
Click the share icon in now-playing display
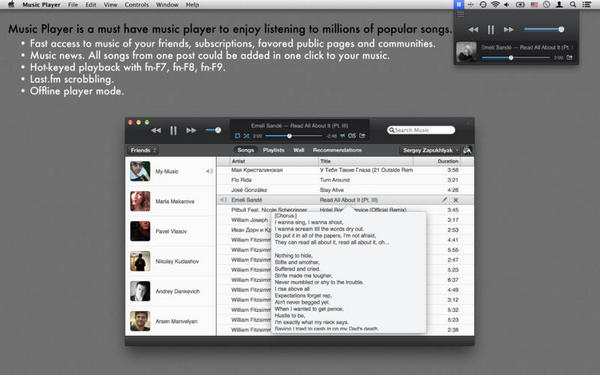point(362,135)
